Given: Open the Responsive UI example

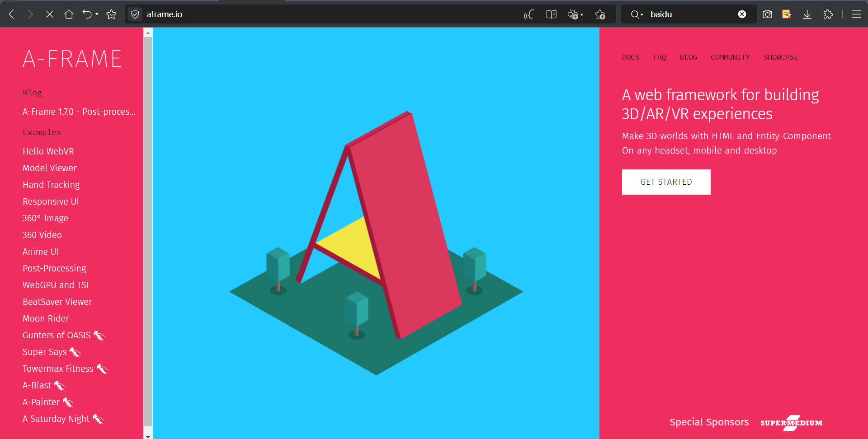Looking at the screenshot, I should tap(51, 201).
